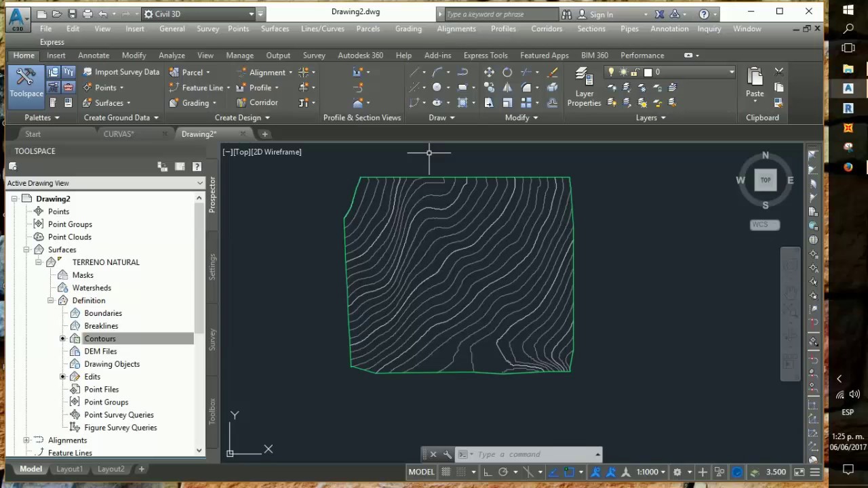Select the Rotate tool in Modify panel

point(507,73)
